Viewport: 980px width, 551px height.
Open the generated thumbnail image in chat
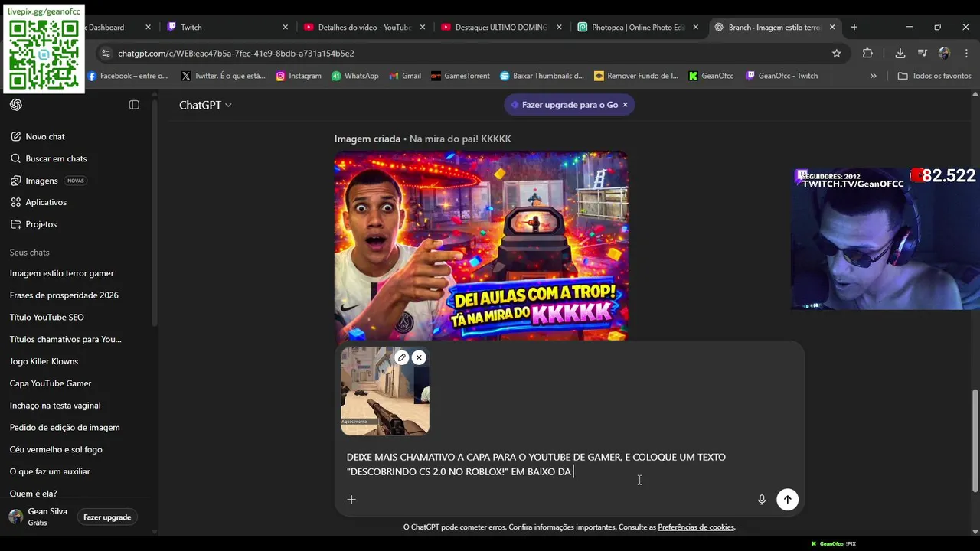point(481,246)
